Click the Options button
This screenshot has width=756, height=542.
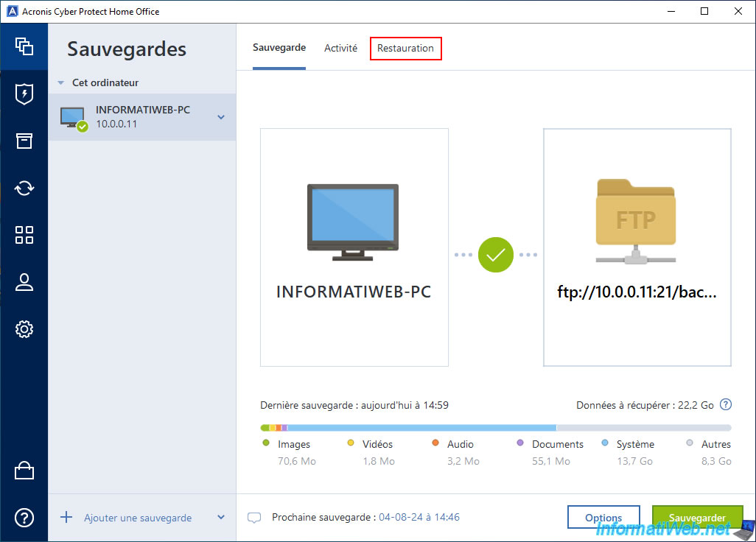pyautogui.click(x=603, y=518)
